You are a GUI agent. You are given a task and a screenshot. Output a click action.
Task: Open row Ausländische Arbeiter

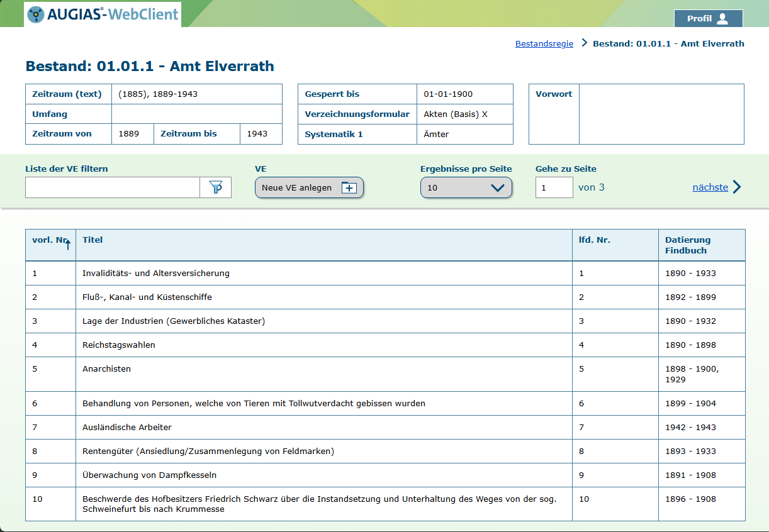point(385,428)
